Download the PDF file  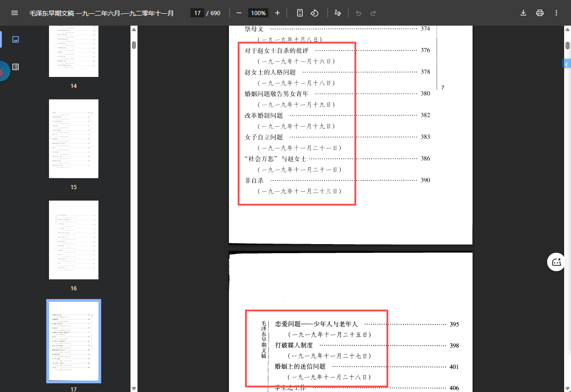pyautogui.click(x=523, y=13)
